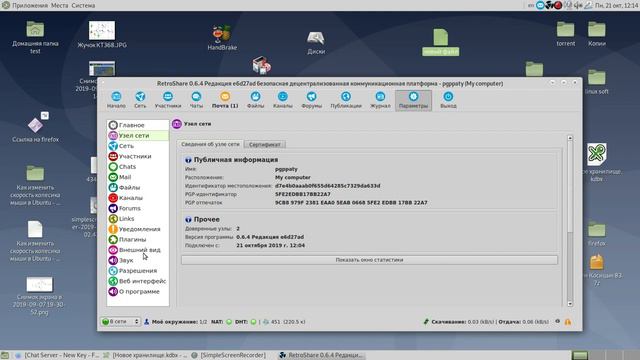Select Ссылка на firefox desktop icon

[36, 127]
